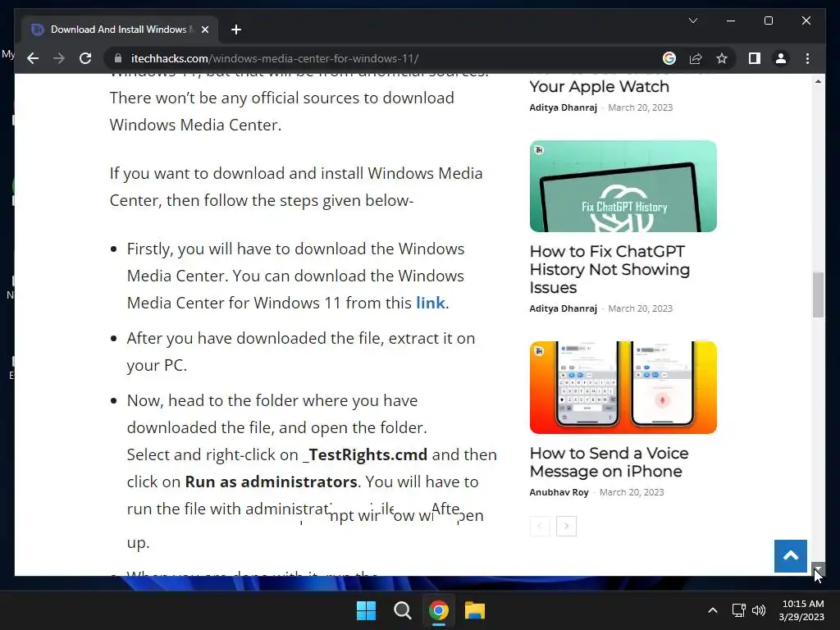Open the tab search dropdown chevron
The height and width of the screenshot is (630, 840).
[692, 21]
